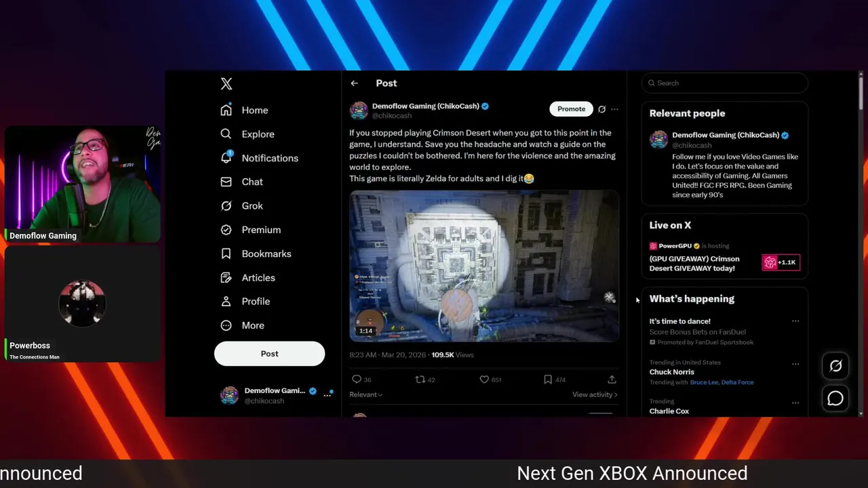The height and width of the screenshot is (488, 868).
Task: Open Chat in sidebar
Action: [241, 182]
